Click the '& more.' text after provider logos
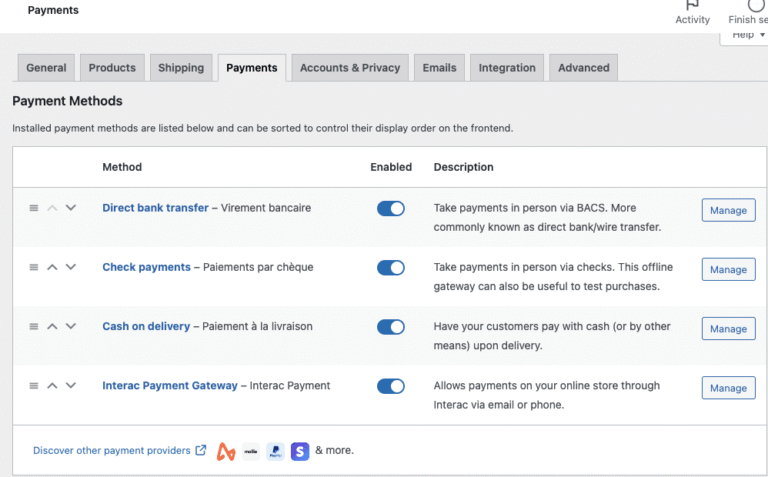The image size is (768, 477). pos(335,450)
